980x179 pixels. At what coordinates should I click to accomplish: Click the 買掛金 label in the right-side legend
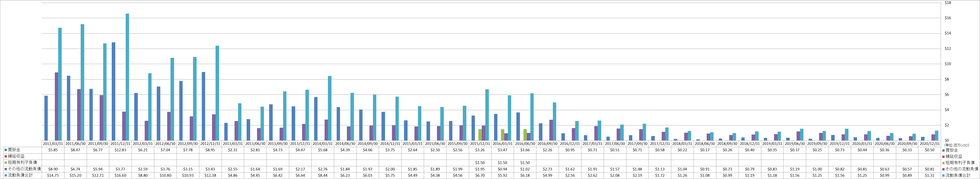pos(952,150)
